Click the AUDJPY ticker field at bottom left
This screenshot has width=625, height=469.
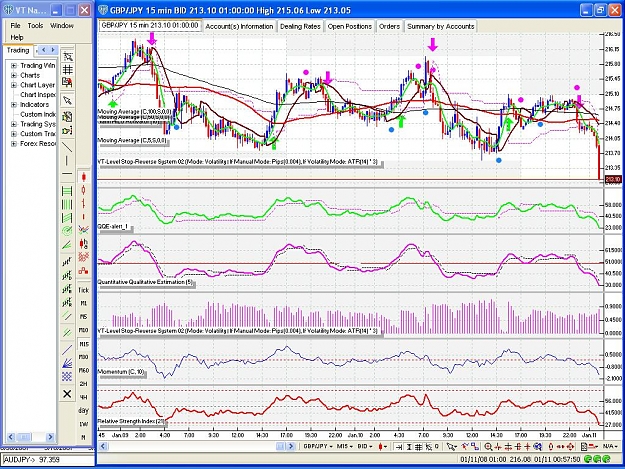tap(48, 460)
